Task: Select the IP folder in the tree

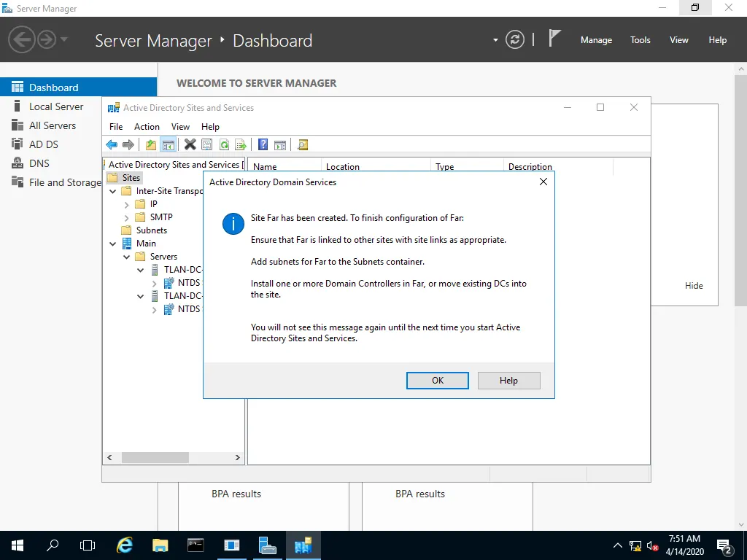Action: pyautogui.click(x=153, y=204)
